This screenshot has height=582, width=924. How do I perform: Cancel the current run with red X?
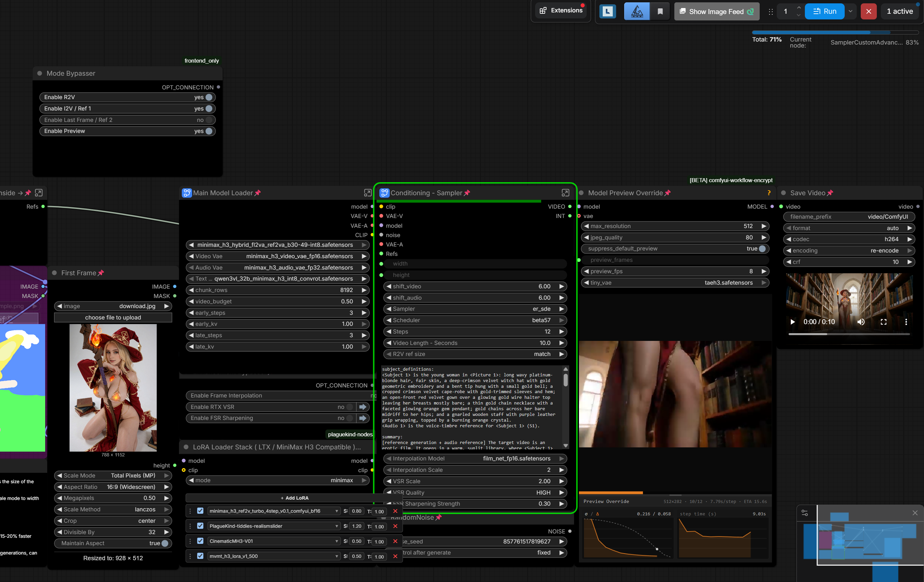pos(869,11)
